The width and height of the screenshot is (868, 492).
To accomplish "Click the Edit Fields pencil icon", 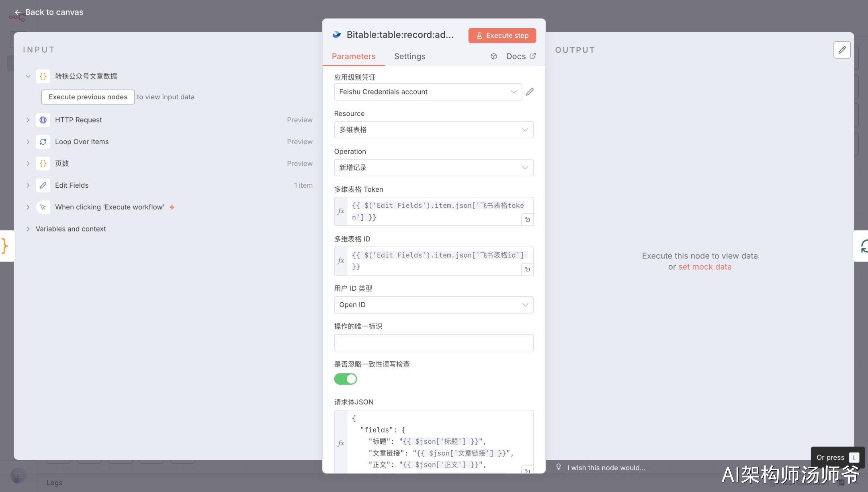I will click(x=43, y=185).
